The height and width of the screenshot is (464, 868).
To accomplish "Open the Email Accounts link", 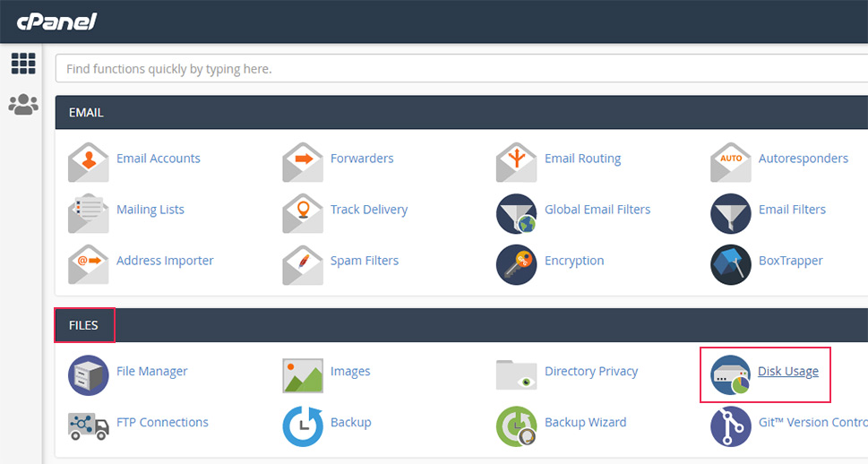I will pyautogui.click(x=159, y=159).
